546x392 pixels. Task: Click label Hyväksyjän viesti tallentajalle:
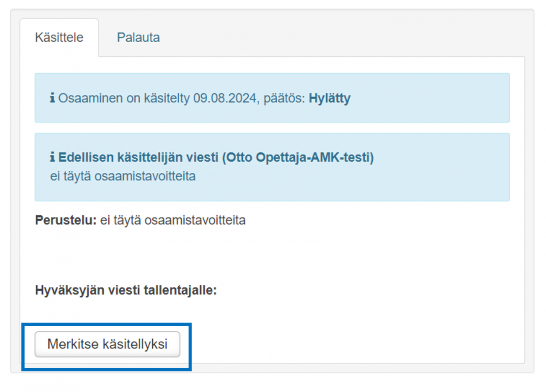[126, 290]
